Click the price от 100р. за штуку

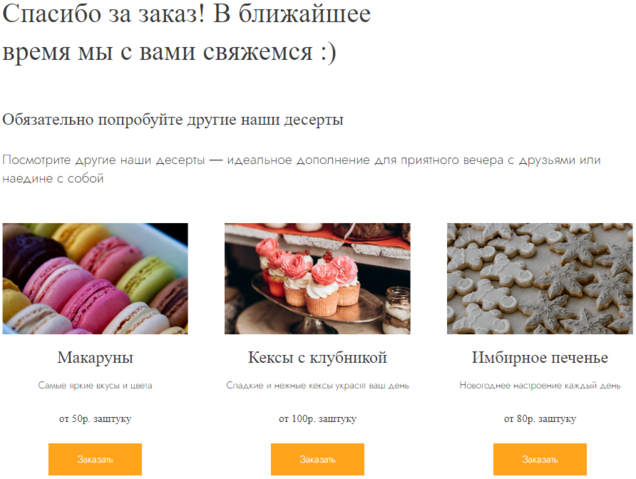(x=317, y=419)
